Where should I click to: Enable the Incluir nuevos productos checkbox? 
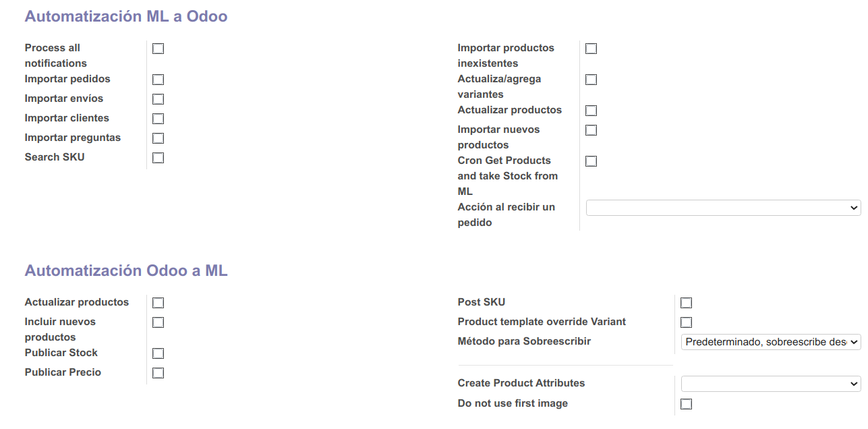tap(158, 322)
